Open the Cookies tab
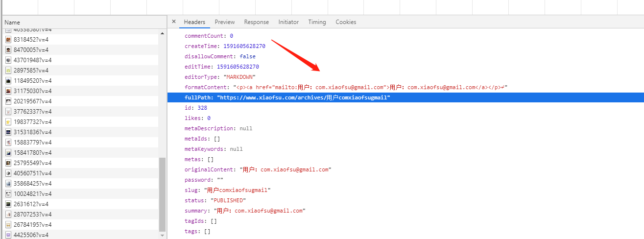Screen dimensions: 644x239 346,22
